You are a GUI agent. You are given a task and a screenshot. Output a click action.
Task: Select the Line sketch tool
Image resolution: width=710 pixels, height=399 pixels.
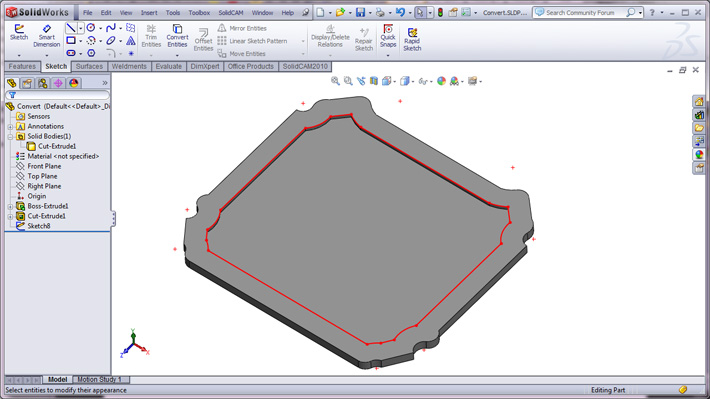click(71, 28)
